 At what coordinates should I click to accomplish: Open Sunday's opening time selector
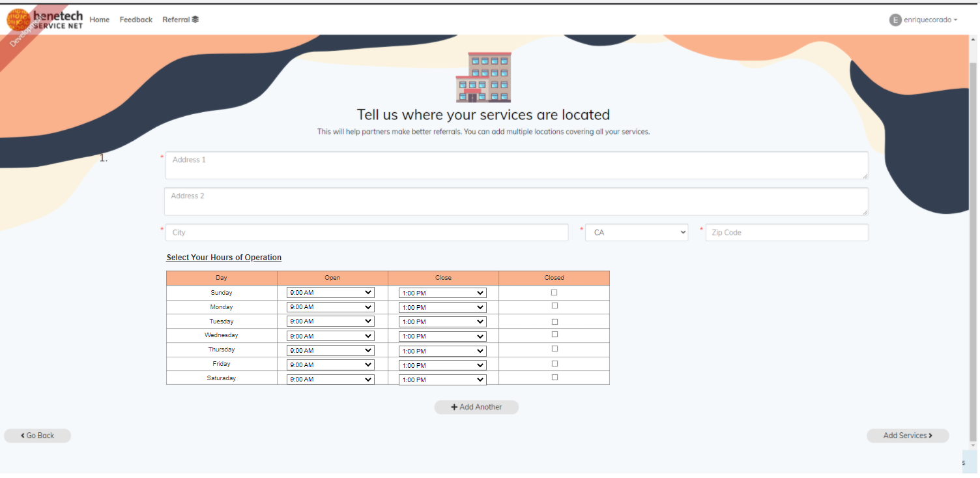point(330,292)
